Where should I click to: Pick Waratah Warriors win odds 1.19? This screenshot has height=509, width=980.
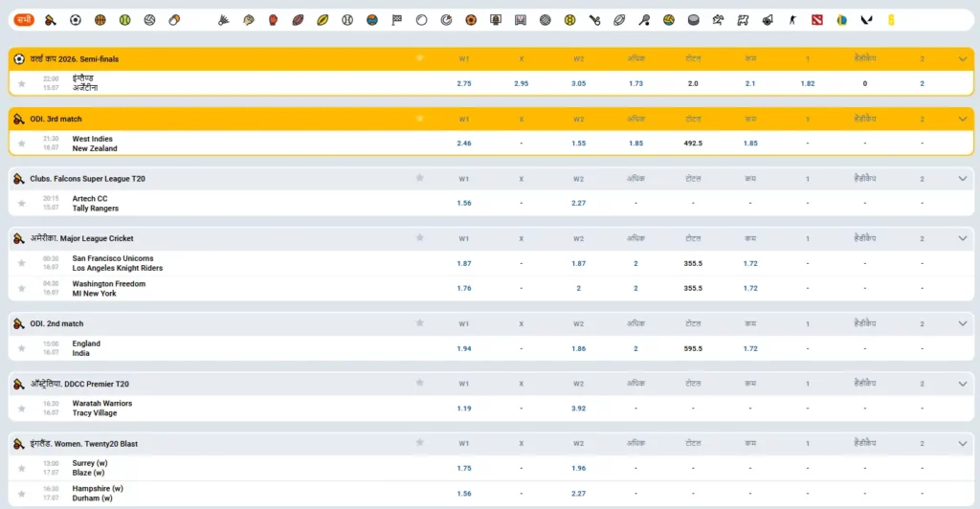(x=464, y=408)
